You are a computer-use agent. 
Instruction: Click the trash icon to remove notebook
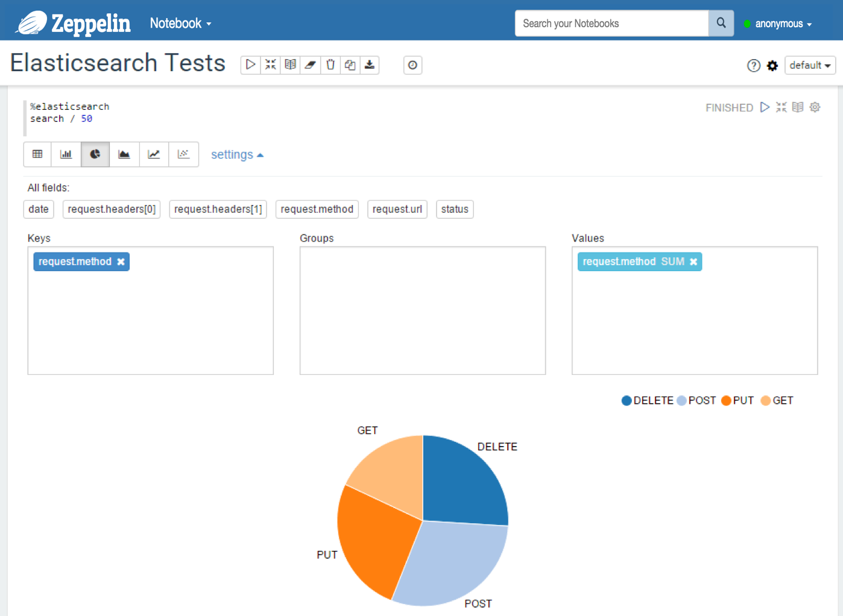click(330, 65)
